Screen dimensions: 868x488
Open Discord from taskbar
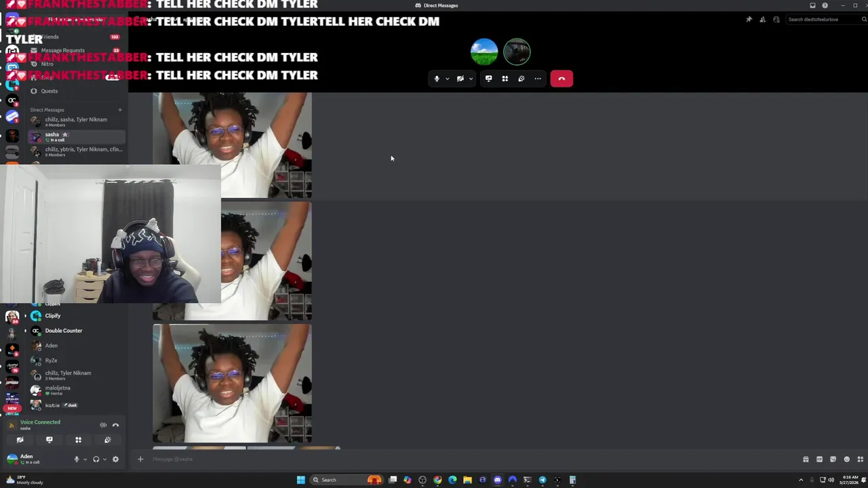[497, 480]
